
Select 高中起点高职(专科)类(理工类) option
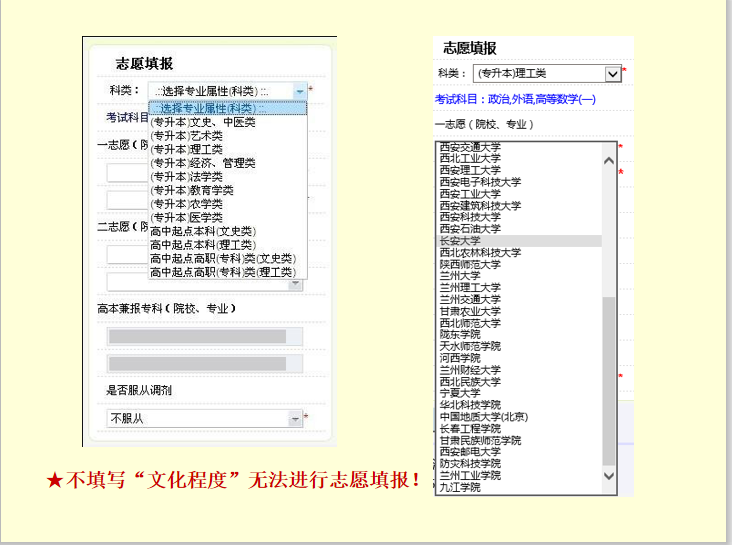tap(222, 272)
